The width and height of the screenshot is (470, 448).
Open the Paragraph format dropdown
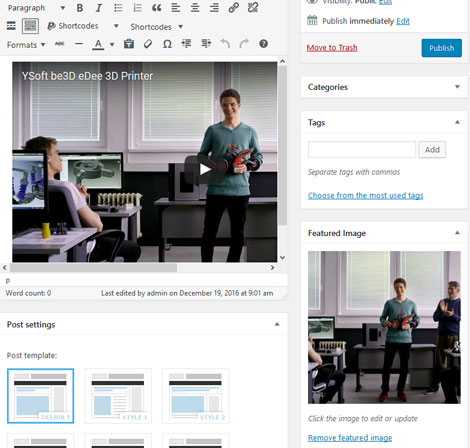36,8
